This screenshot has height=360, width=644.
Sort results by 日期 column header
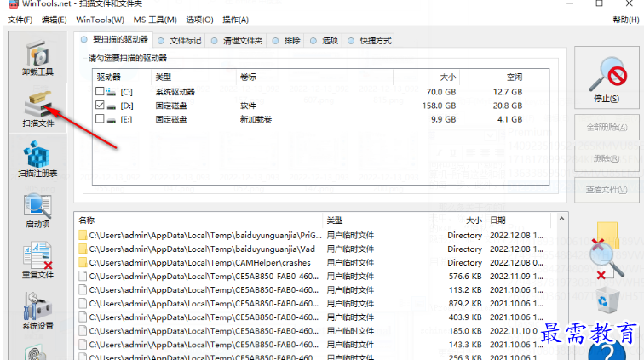point(519,220)
